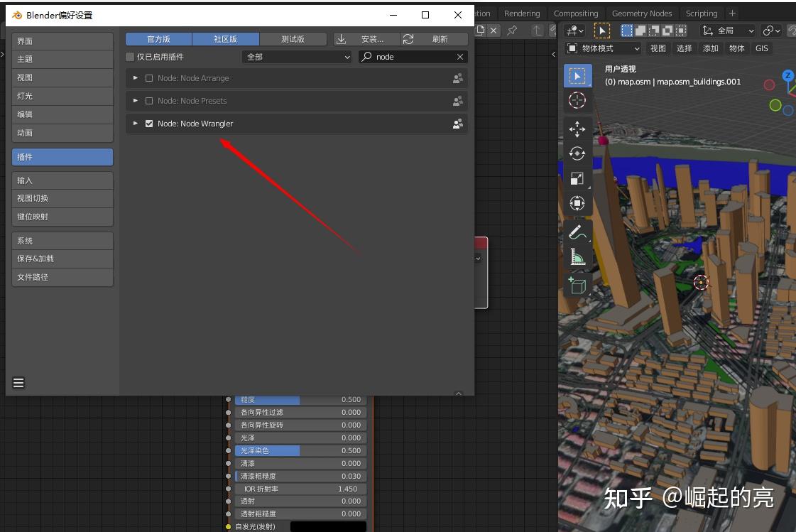Disable the Node Wrangler add-on checkbox
The image size is (796, 532).
[x=149, y=123]
